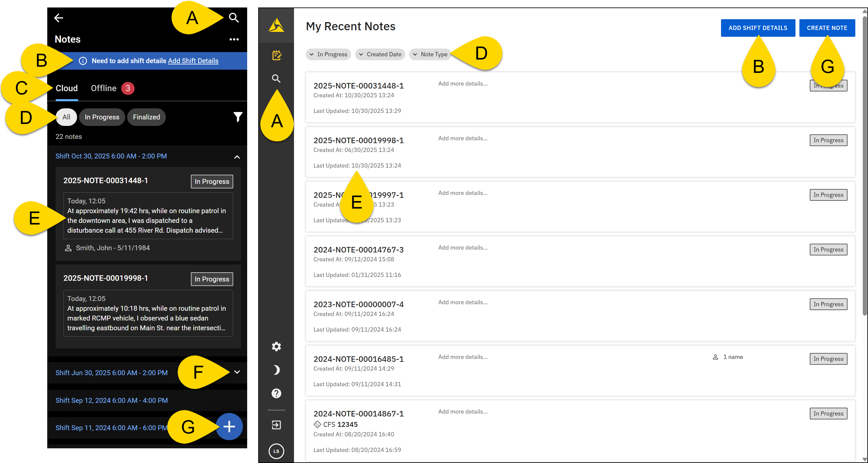Open the Created Date dropdown filter
The height and width of the screenshot is (463, 868).
point(380,54)
